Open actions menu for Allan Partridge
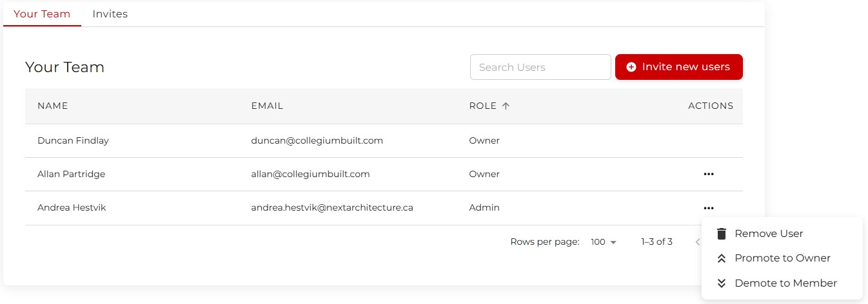The image size is (868, 304). 709,174
